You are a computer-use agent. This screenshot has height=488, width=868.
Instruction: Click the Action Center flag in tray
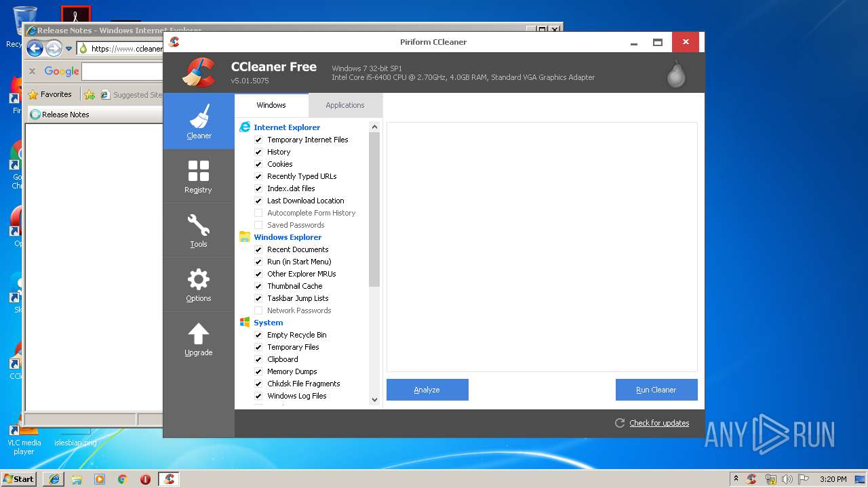[x=804, y=479]
